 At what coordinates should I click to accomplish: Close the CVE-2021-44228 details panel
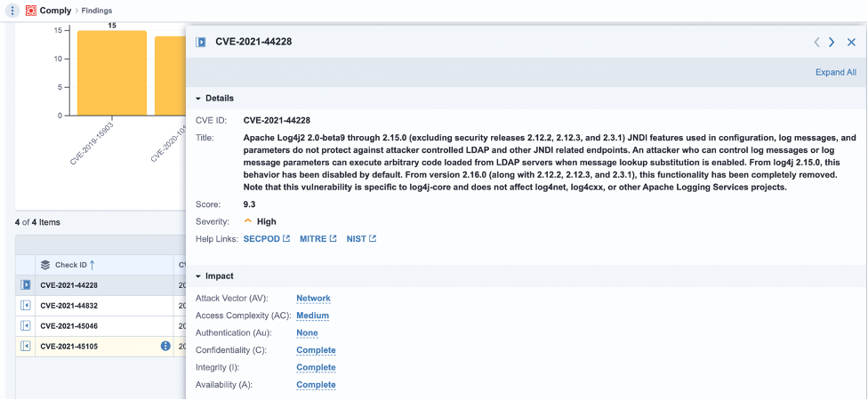coord(851,42)
